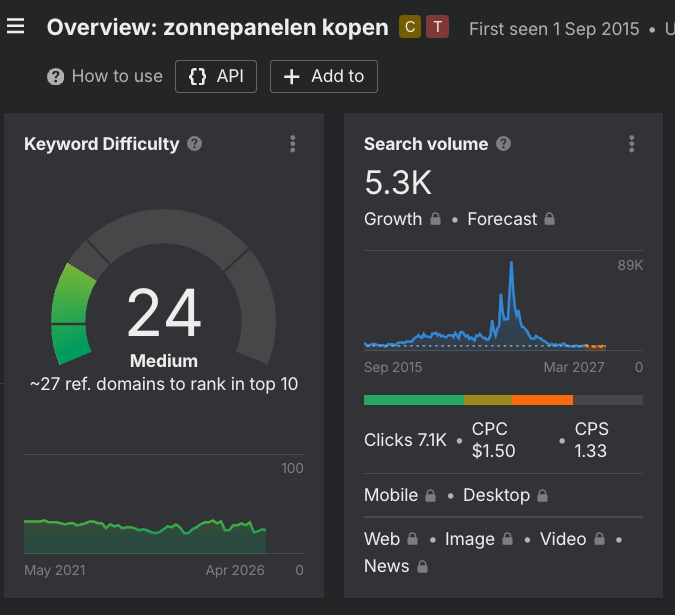Click the question mark icon beside How to use
Screen dimensions: 675x615
[x=56, y=77]
